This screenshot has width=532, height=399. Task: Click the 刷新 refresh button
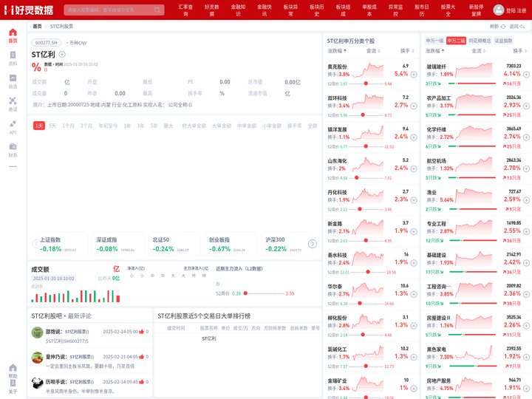point(497,26)
